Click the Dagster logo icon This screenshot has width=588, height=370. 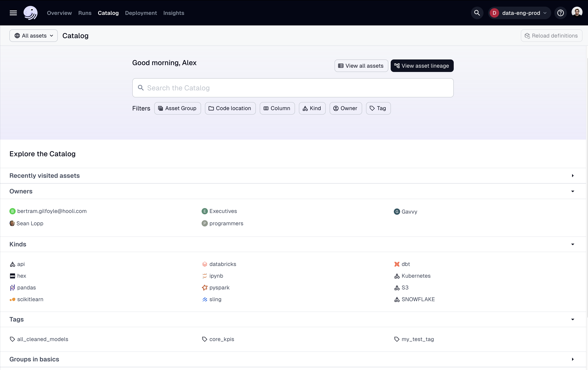[31, 13]
